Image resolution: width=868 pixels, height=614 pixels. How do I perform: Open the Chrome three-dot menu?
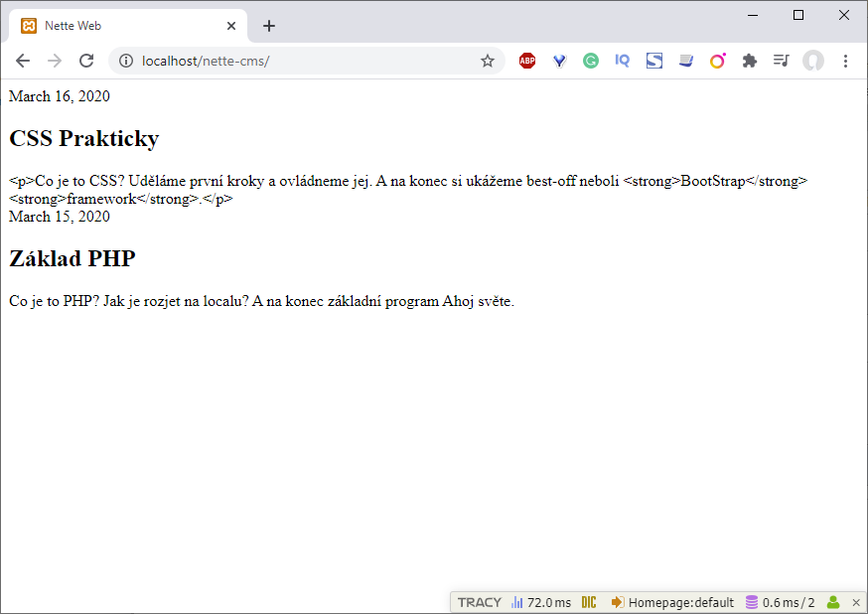point(845,61)
